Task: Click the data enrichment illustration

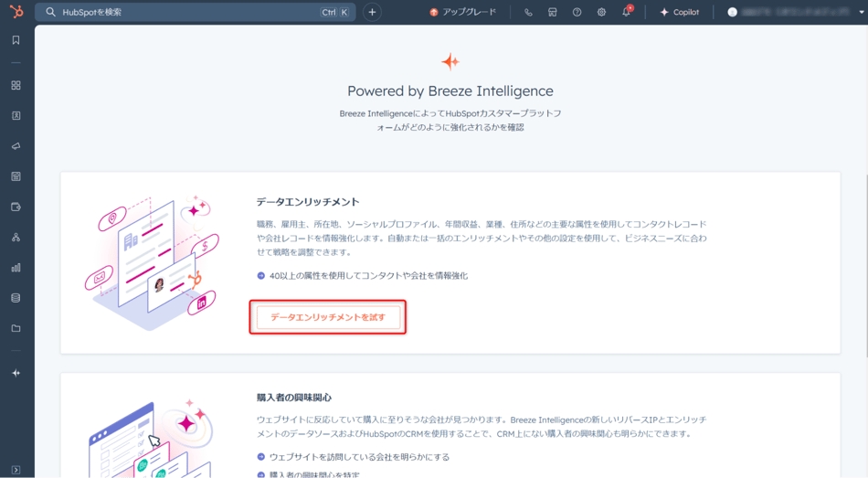Action: pos(153,262)
